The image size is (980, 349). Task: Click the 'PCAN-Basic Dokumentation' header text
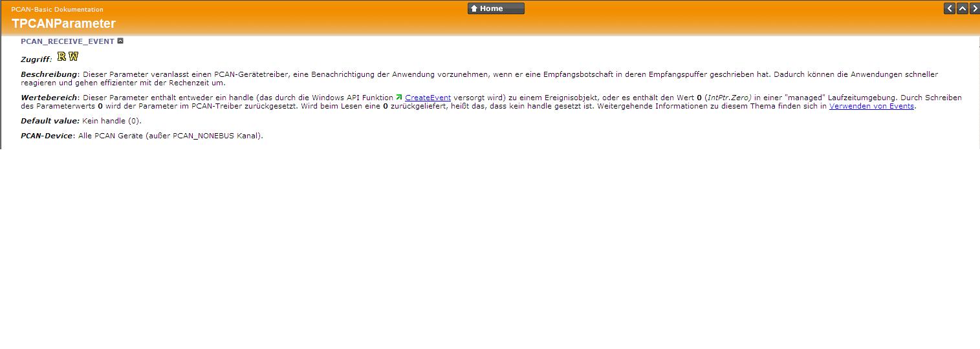tap(57, 9)
